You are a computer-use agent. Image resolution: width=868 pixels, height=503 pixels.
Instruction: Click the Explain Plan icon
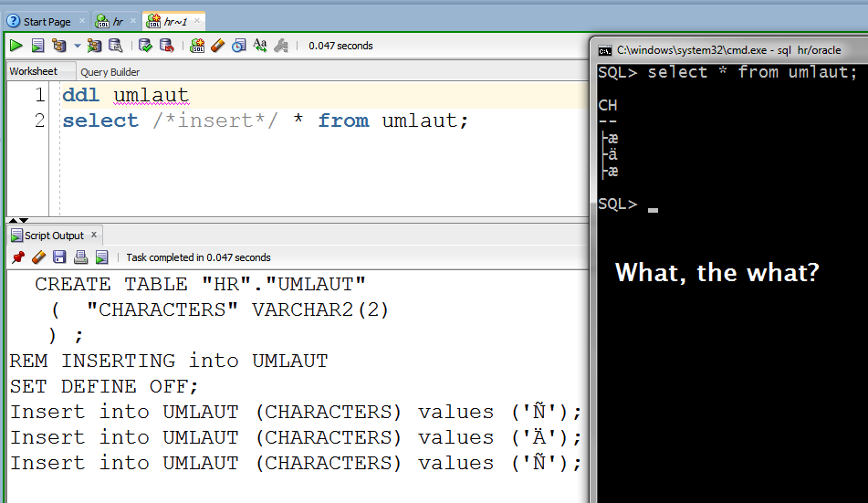point(58,46)
